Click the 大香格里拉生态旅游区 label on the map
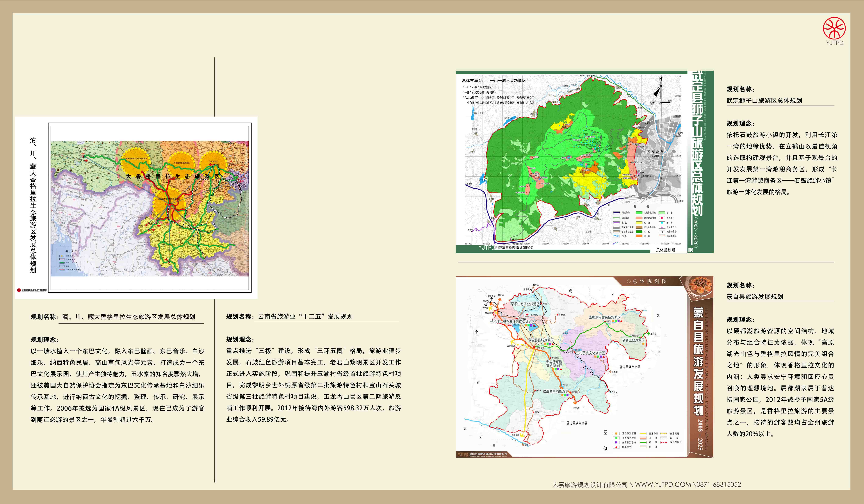The image size is (864, 504). coord(173,176)
